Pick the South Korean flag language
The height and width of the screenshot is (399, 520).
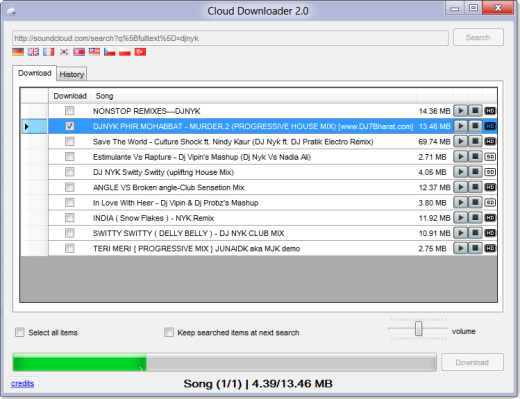point(64,52)
